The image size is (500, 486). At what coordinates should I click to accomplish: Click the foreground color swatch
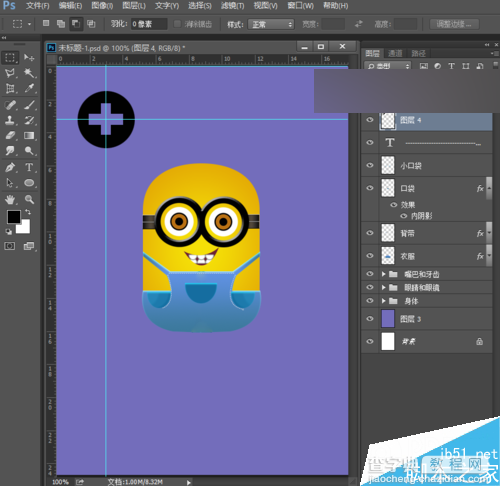tap(13, 217)
